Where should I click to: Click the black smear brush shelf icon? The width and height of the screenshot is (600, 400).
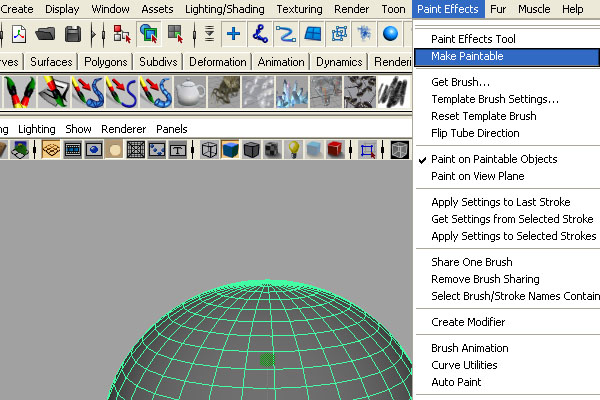click(x=393, y=92)
